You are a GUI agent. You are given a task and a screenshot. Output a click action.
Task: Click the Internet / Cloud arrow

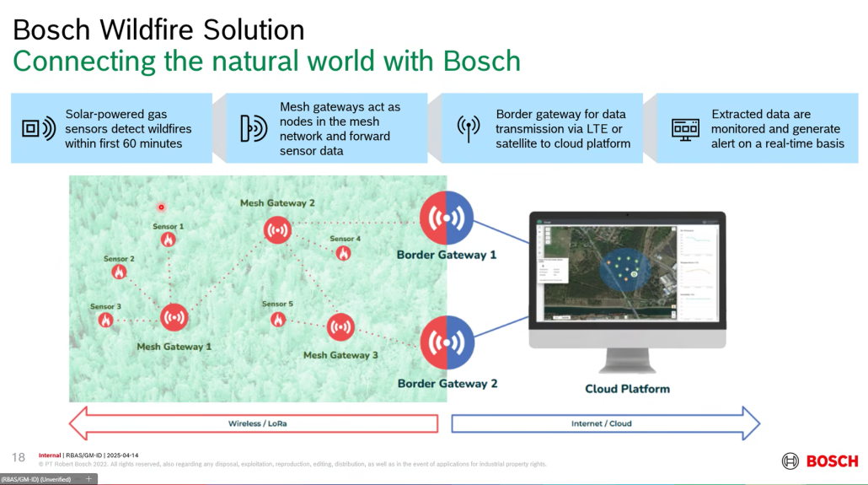[x=606, y=423]
